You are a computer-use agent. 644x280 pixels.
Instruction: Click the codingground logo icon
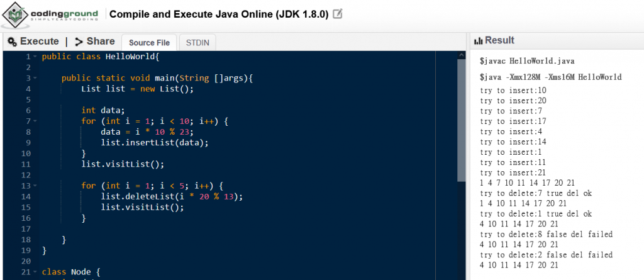(15, 15)
